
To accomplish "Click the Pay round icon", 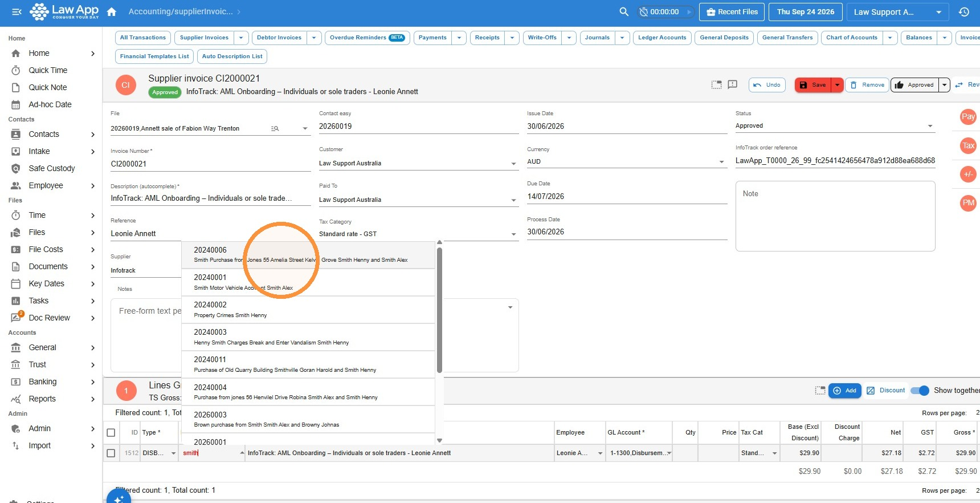I will tap(968, 117).
